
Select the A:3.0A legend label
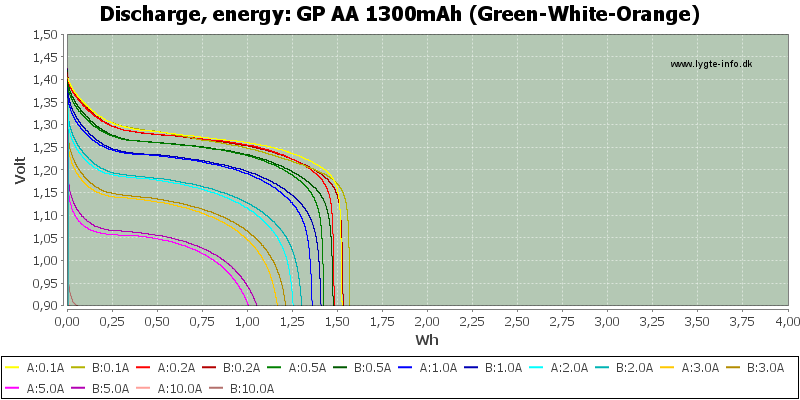point(700,367)
